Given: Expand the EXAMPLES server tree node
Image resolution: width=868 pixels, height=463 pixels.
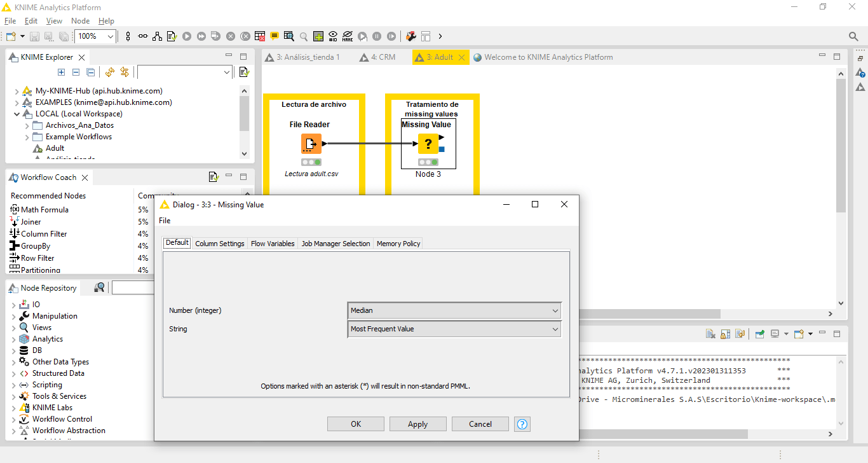Looking at the screenshot, I should [17, 102].
